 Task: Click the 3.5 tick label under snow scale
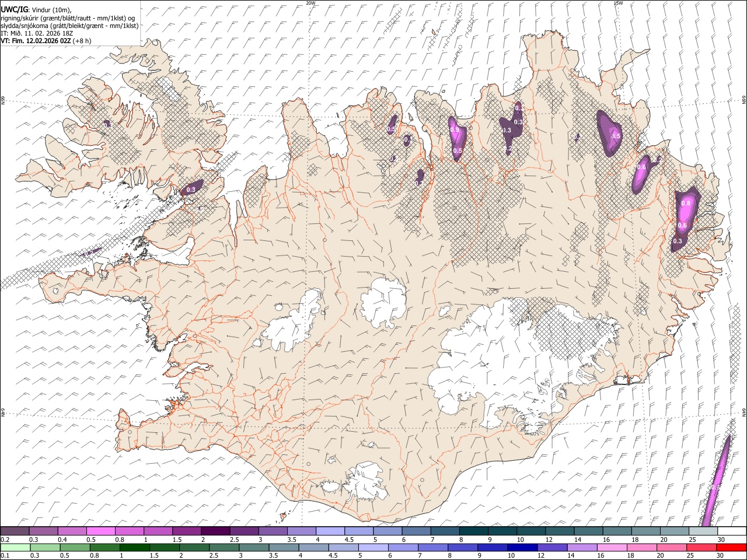[x=292, y=540]
